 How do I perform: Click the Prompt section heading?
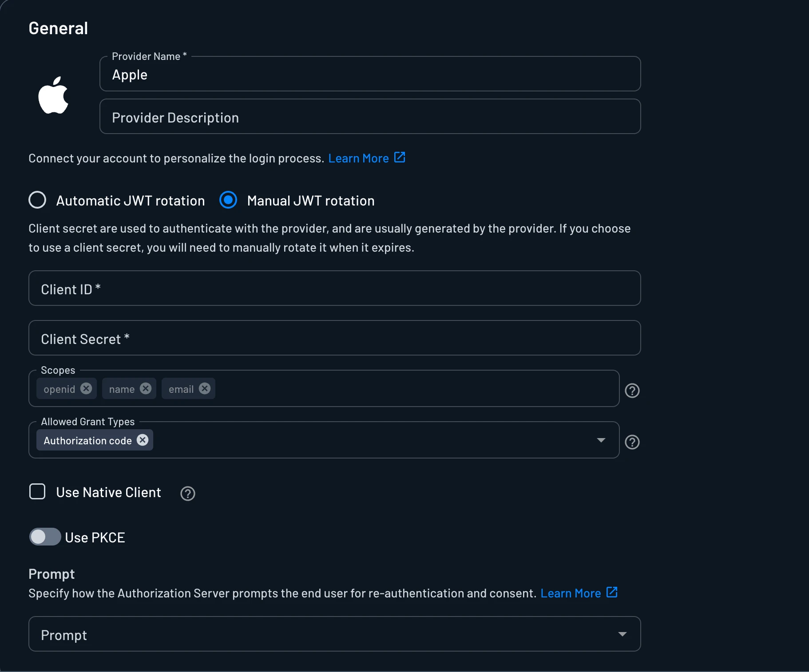coord(52,574)
